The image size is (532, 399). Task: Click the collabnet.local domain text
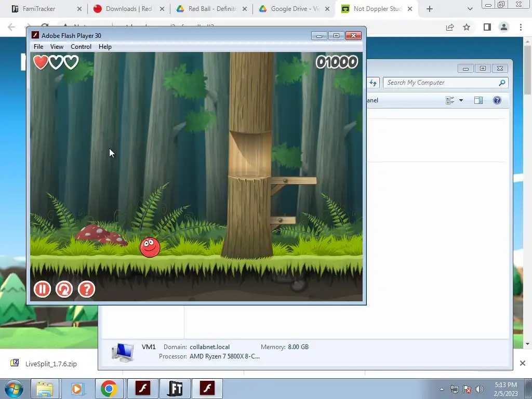tap(209, 347)
